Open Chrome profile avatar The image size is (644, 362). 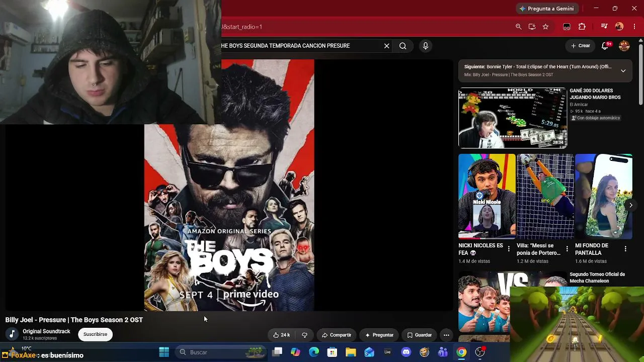click(x=619, y=27)
